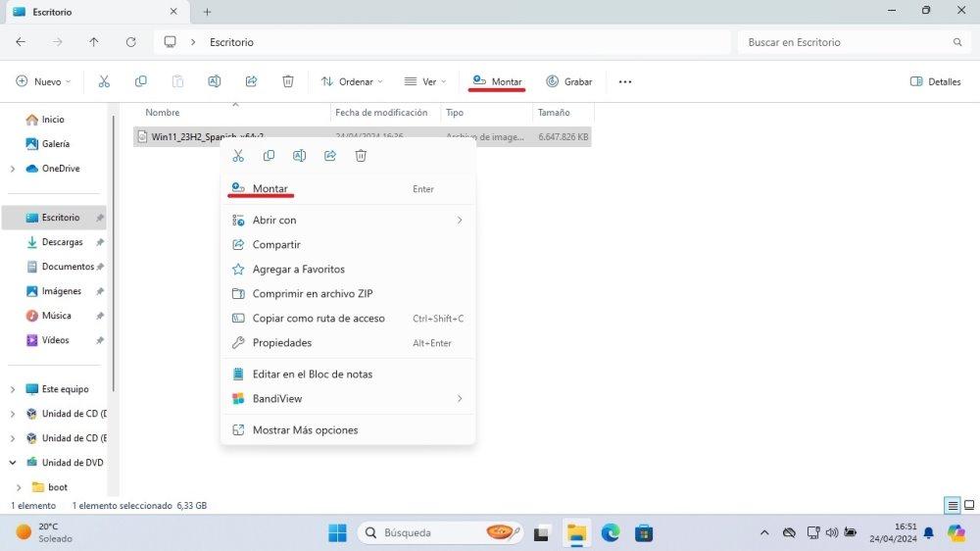This screenshot has height=551, width=980.
Task: Click the Cut icon in the context menu
Action: point(238,156)
